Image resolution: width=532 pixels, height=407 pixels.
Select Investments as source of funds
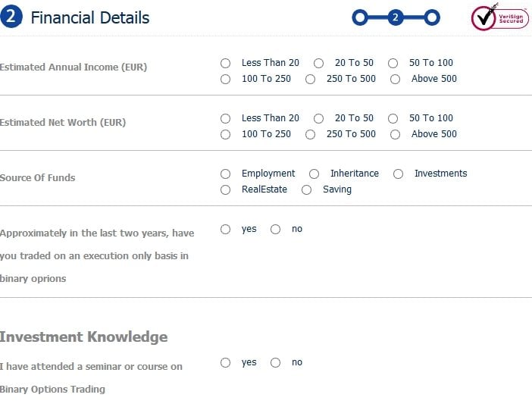[x=399, y=174]
